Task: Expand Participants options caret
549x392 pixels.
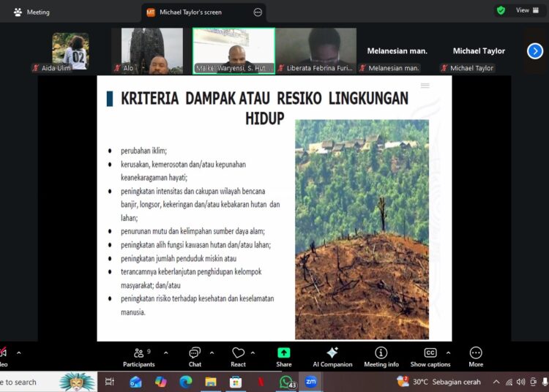Action: pos(166,353)
